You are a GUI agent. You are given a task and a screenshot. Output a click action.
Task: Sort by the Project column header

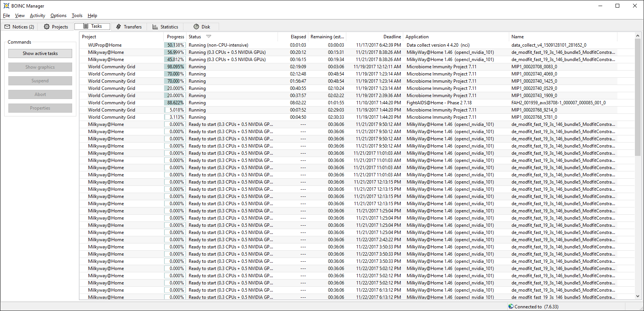click(122, 37)
